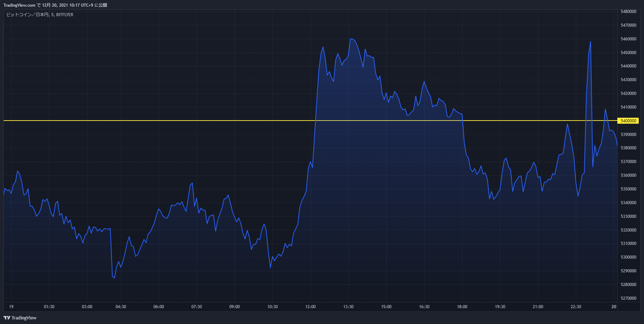644x324 pixels.
Task: Click the 5480000 price axis label
Action: [629, 12]
